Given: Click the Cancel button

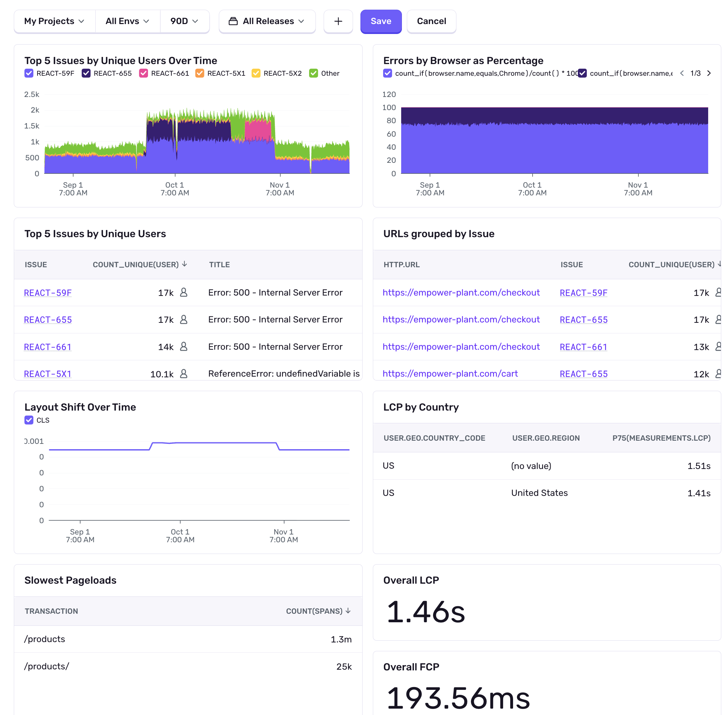Looking at the screenshot, I should coord(431,21).
